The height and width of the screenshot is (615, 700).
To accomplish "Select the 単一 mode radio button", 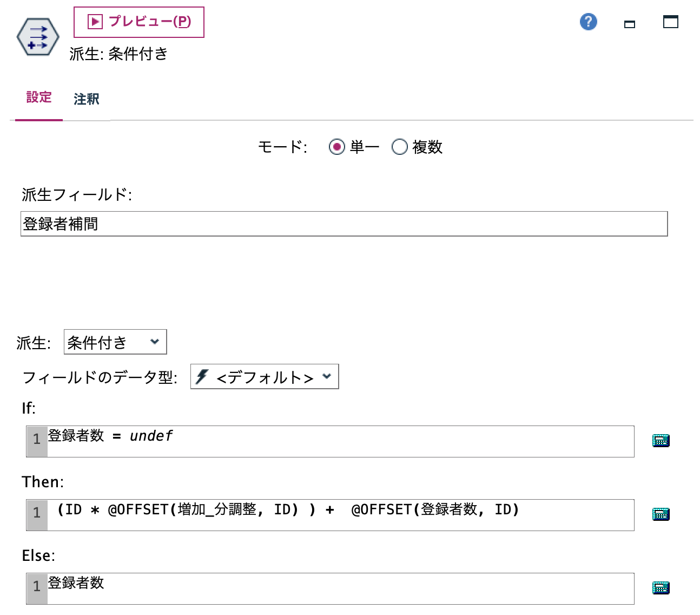I will pyautogui.click(x=336, y=147).
